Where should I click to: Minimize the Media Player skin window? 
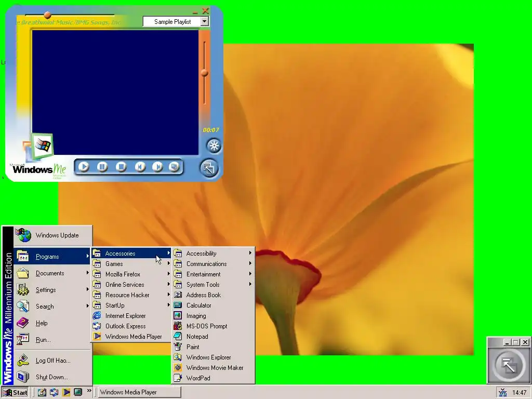[195, 12]
